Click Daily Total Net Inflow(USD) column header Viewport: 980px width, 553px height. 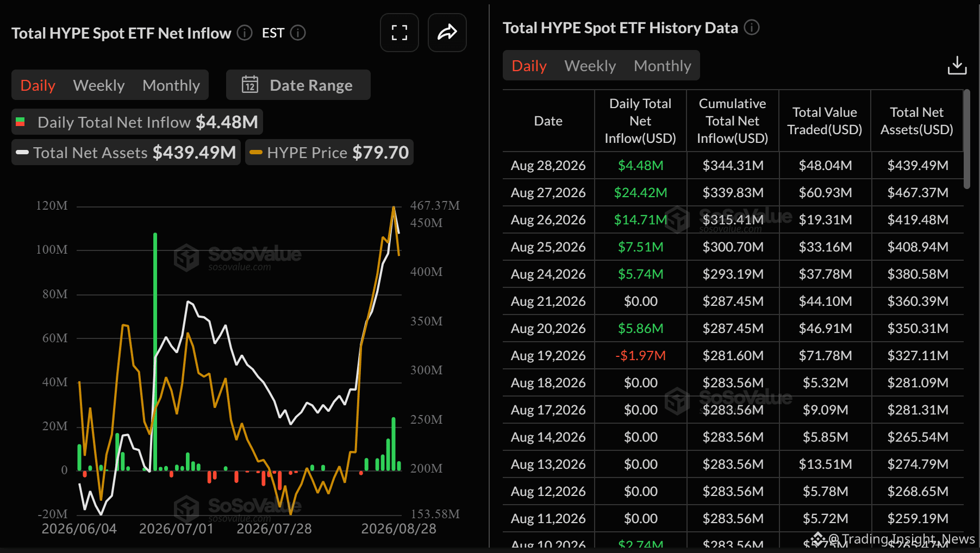(640, 121)
